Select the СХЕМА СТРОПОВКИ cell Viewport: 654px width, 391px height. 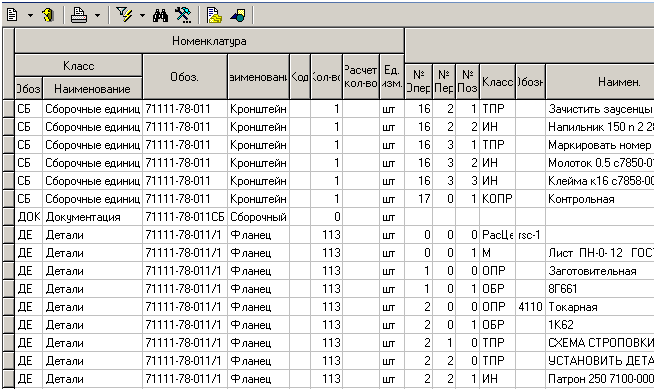tap(600, 343)
